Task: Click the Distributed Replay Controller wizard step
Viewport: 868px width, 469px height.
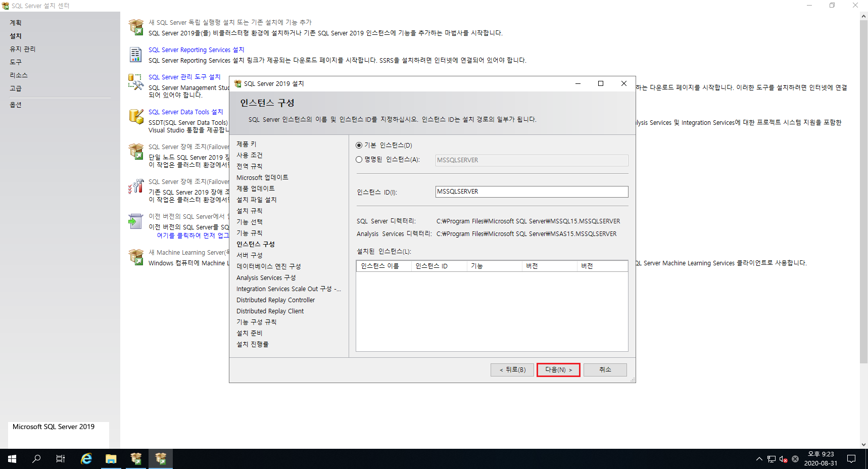Action: click(x=275, y=300)
